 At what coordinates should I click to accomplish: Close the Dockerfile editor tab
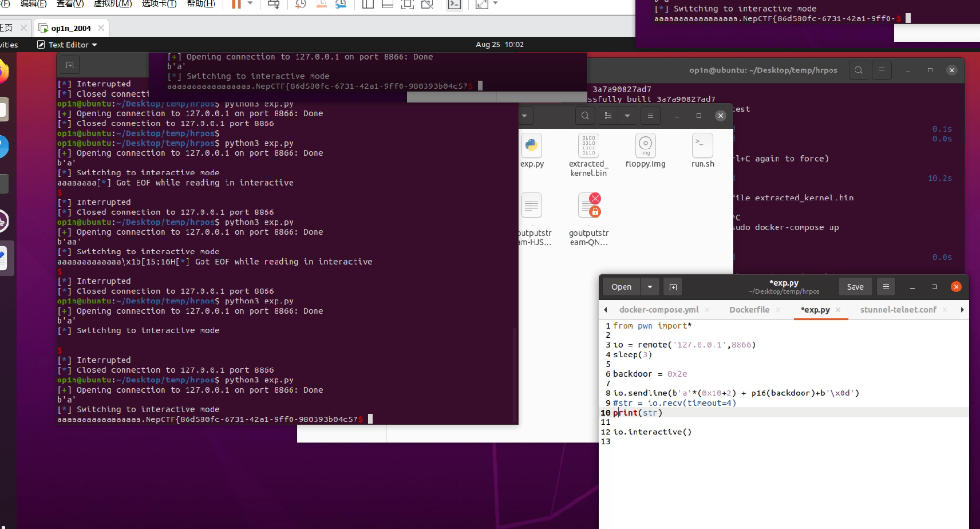(x=778, y=310)
